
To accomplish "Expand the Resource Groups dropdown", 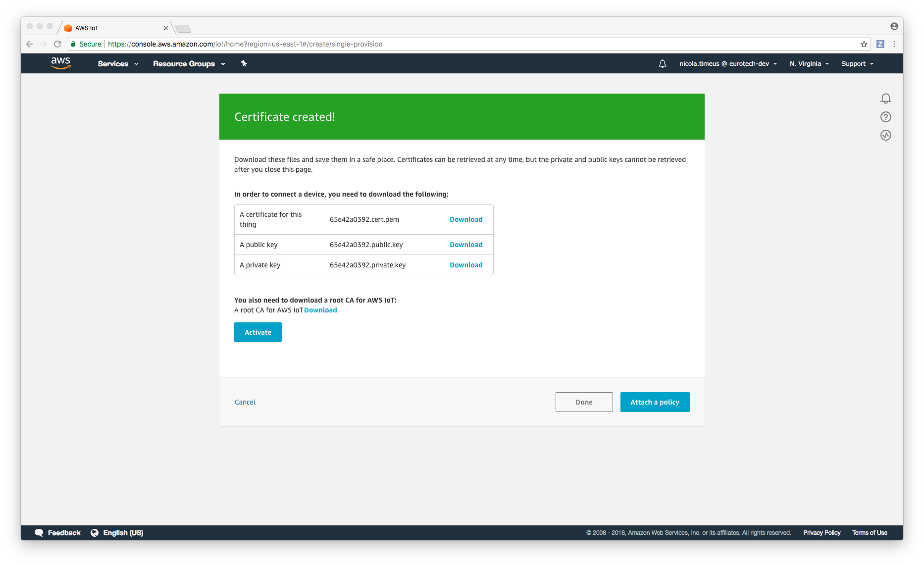I will 189,64.
